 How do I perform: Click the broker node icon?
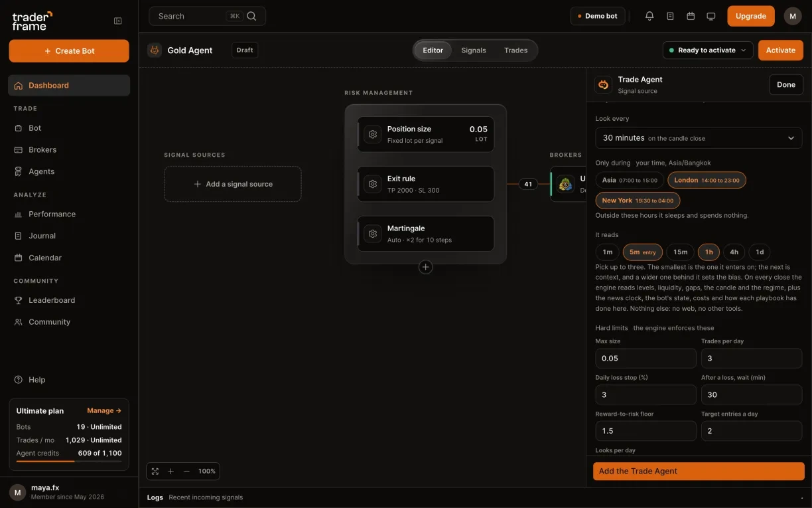click(x=566, y=184)
